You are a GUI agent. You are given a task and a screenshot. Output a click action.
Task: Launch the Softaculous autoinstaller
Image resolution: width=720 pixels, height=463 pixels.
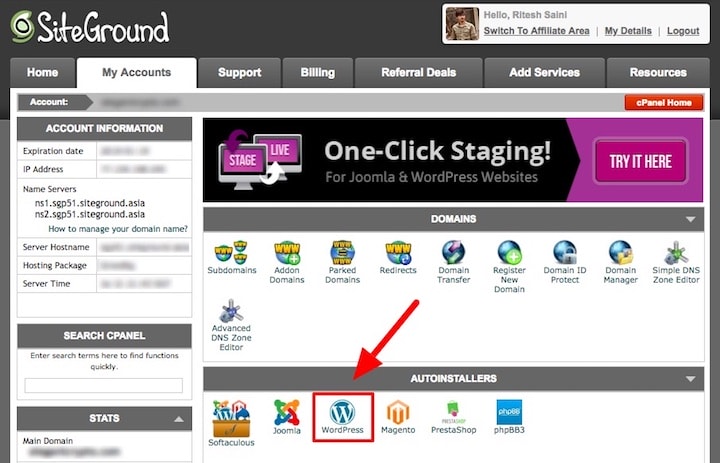tap(231, 423)
